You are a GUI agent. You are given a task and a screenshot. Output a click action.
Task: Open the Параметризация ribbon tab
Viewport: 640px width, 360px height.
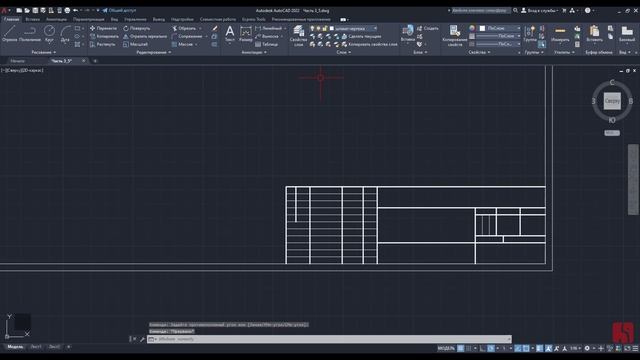[89, 19]
